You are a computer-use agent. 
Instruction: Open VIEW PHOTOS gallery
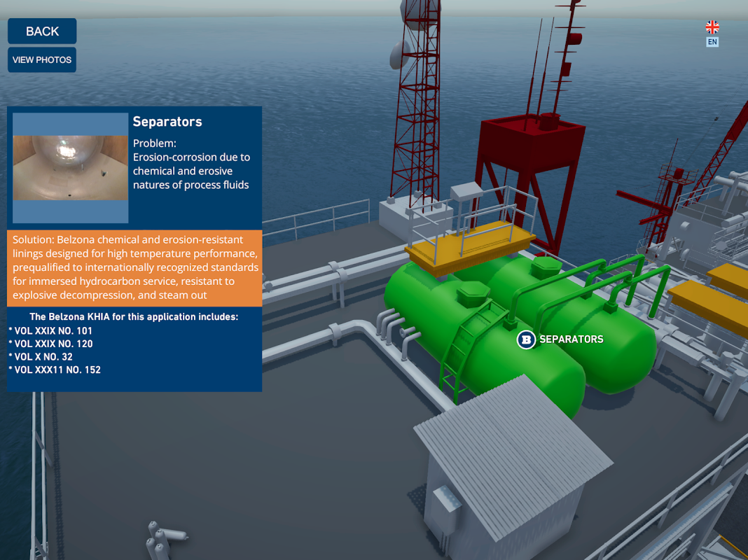(42, 59)
